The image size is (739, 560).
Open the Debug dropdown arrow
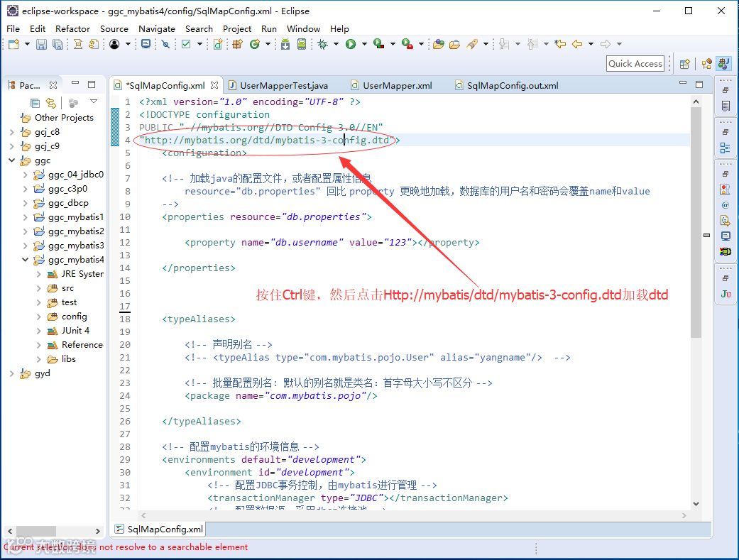(336, 44)
